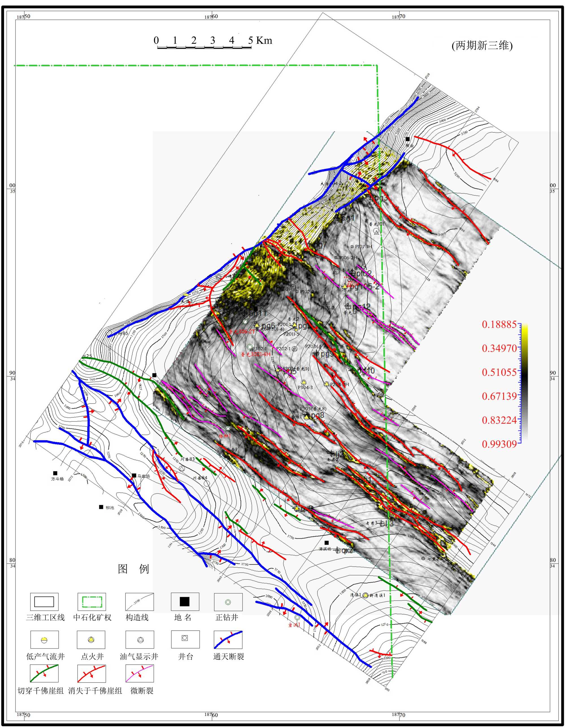Click the 图例 legend heading
Image resolution: width=565 pixels, height=728 pixels.
(133, 569)
